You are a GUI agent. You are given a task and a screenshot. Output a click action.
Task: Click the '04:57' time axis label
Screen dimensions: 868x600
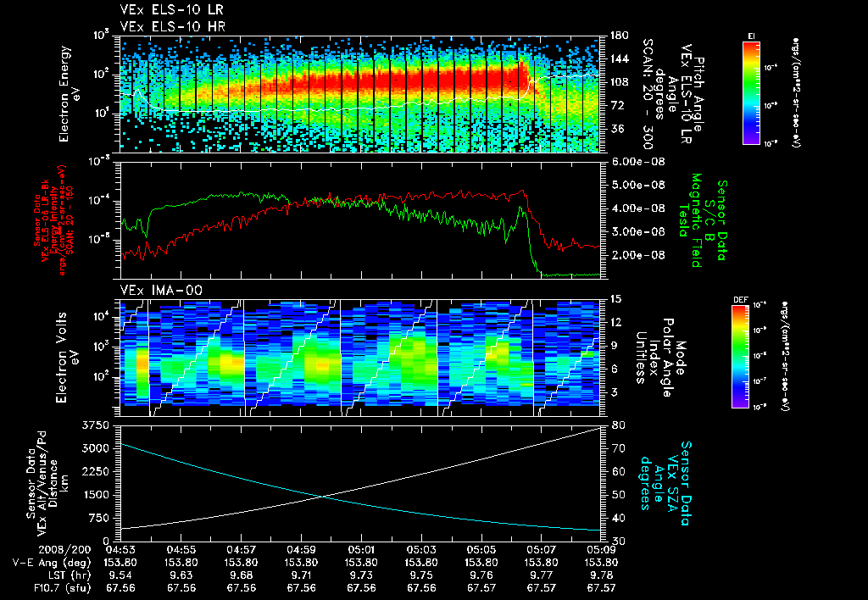242,550
